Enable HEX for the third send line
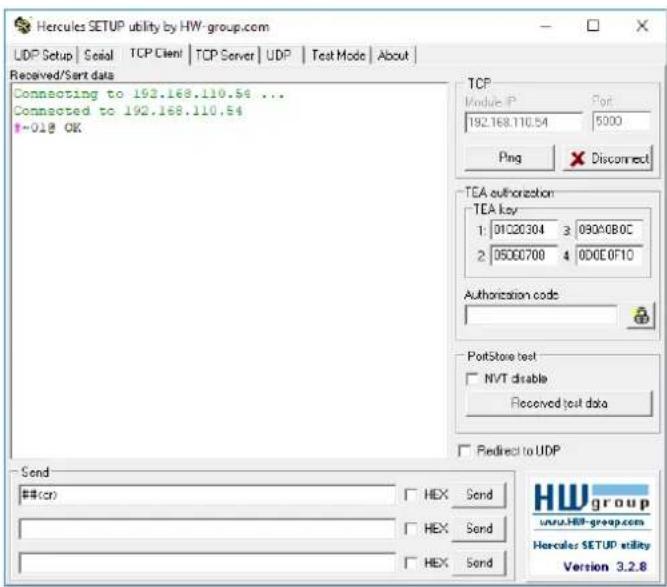This screenshot has width=667, height=587. click(410, 563)
